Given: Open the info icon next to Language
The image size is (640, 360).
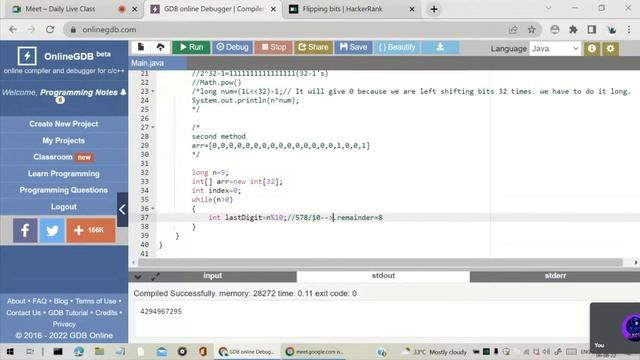Looking at the screenshot, I should coord(592,49).
